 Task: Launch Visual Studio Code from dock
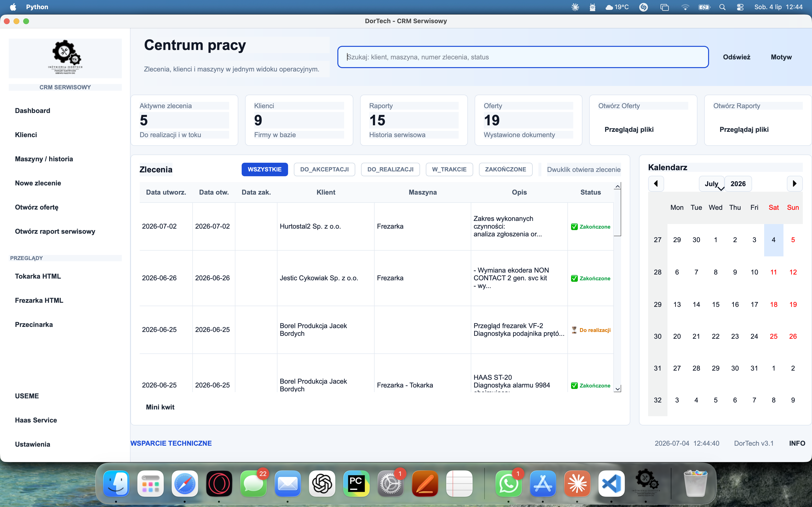click(x=611, y=483)
